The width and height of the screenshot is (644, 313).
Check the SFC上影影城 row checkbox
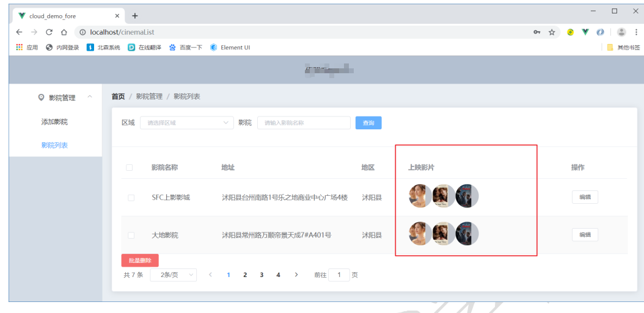click(131, 198)
